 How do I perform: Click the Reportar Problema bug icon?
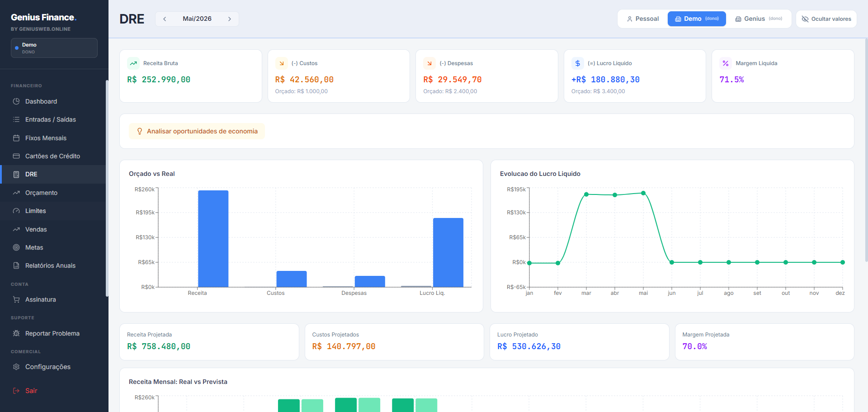[16, 333]
